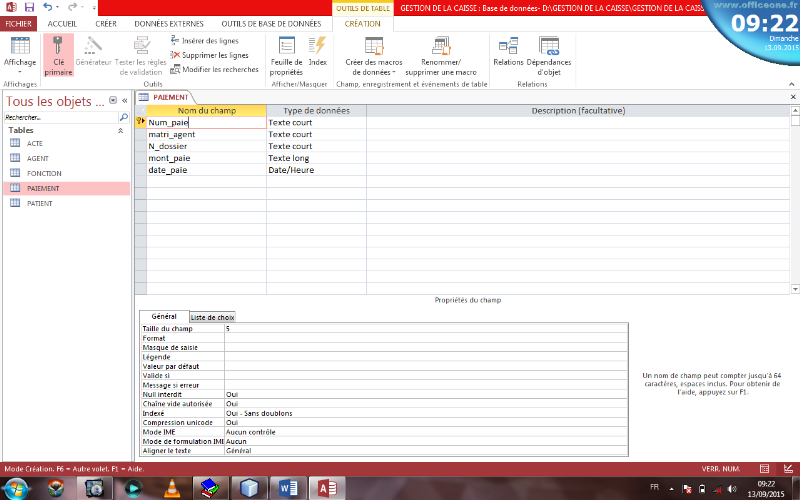Save using the quick access floppy icon
The width and height of the screenshot is (800, 500).
pyautogui.click(x=31, y=7)
